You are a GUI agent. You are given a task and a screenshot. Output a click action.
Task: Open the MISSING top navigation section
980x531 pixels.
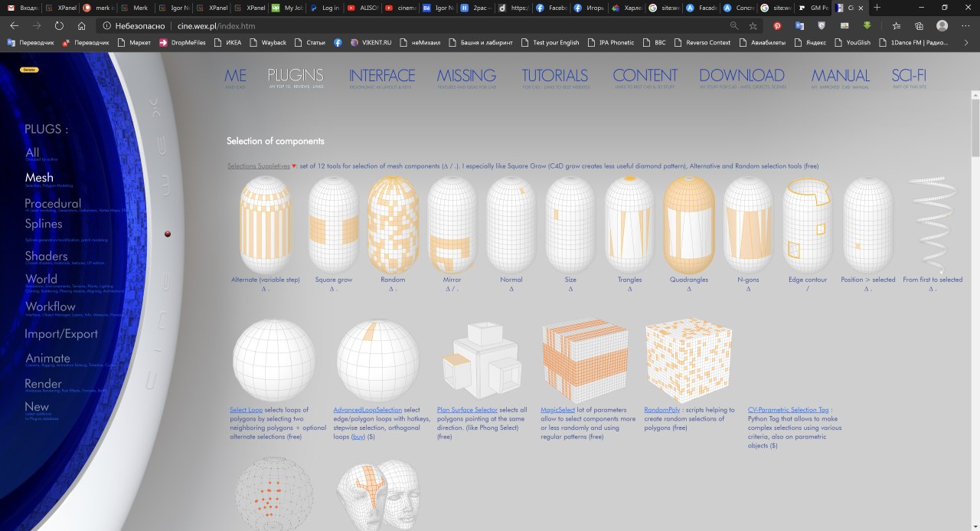[466, 76]
